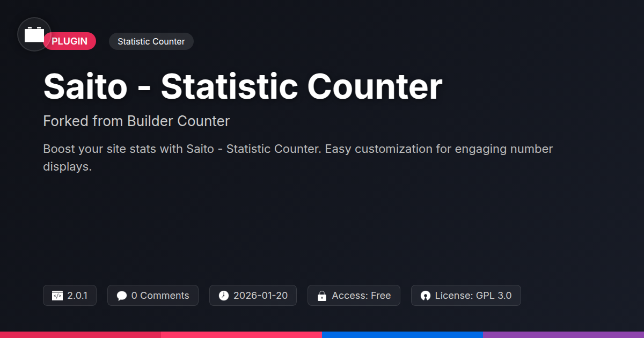Click the Saito - Statistic Counter title
Image resolution: width=644 pixels, height=338 pixels.
pos(243,86)
